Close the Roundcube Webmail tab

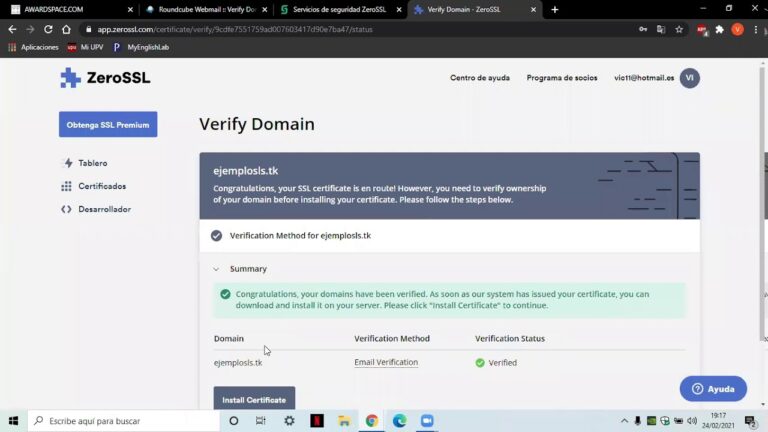(264, 9)
